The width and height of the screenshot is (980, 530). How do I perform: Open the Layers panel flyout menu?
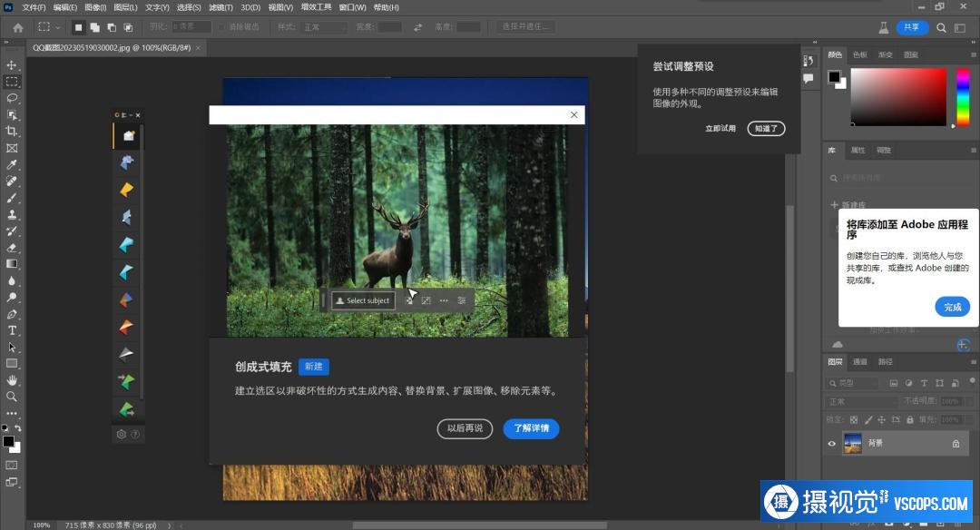click(973, 362)
